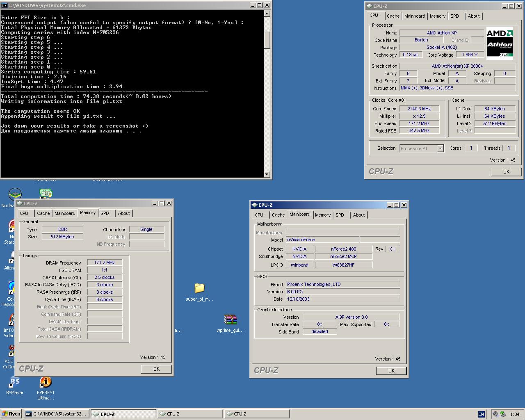525x420 pixels.
Task: Switch to CPU tab in CPU-Z Memory window
Action: click(24, 213)
